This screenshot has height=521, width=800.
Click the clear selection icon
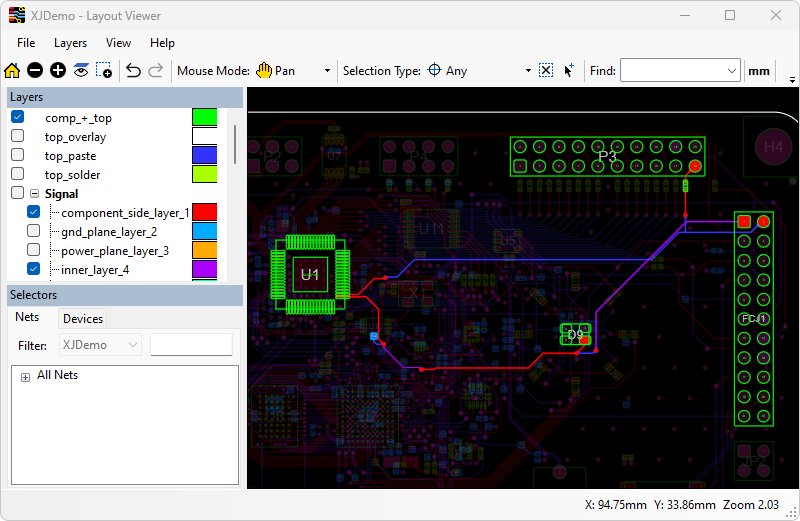tap(546, 71)
